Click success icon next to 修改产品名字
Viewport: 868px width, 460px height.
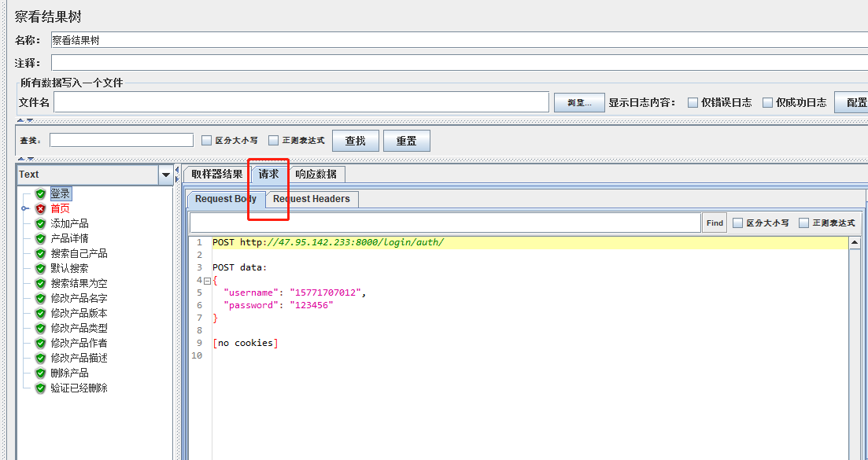coord(40,299)
